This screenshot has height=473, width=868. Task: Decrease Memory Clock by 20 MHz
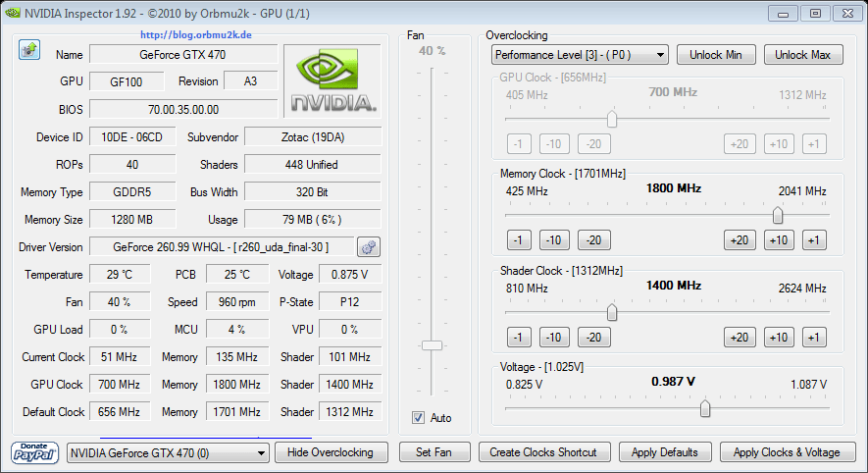click(594, 240)
